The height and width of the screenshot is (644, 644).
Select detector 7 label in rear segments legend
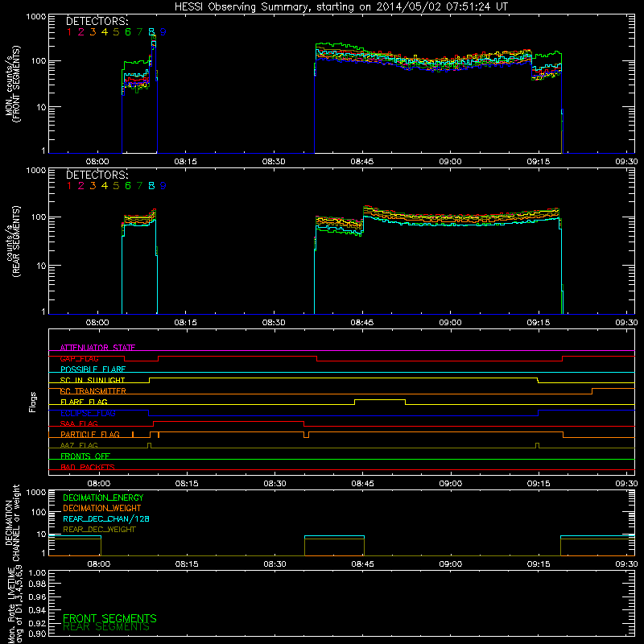139,186
